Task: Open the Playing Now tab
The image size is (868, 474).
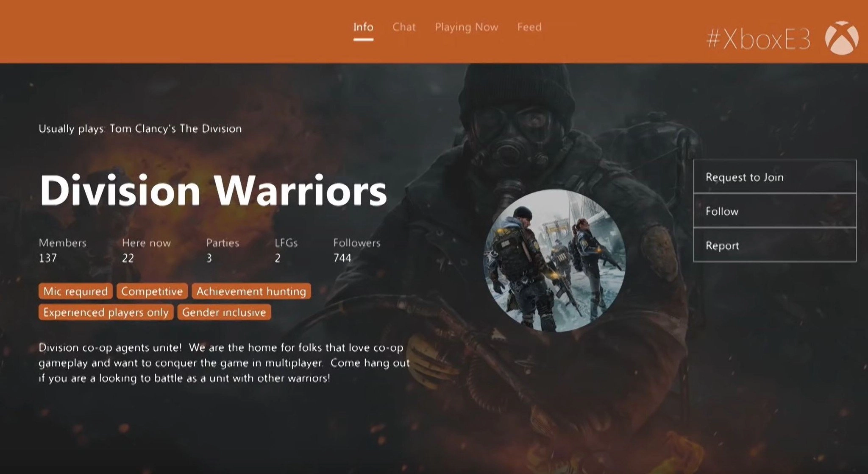Action: pos(466,28)
